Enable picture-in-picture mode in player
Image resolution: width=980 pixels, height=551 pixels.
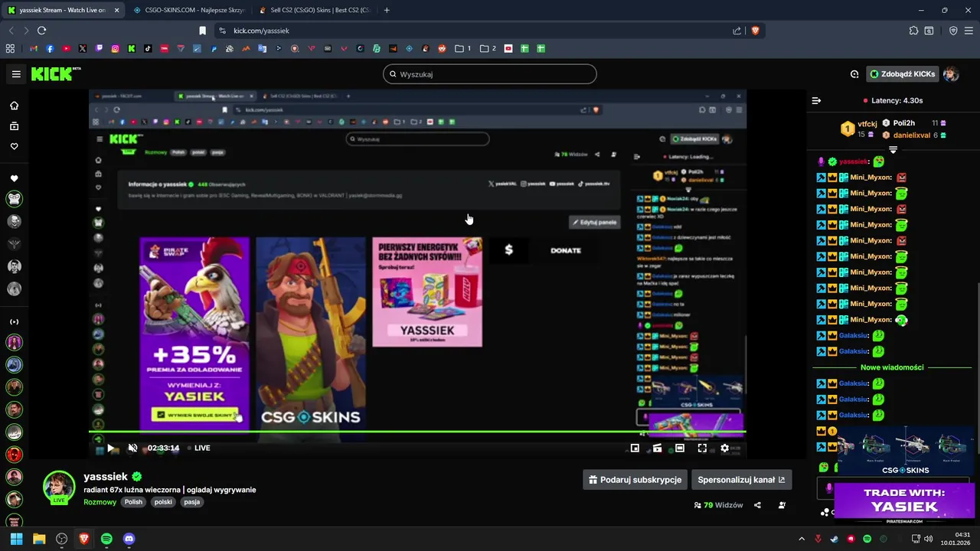tap(635, 448)
